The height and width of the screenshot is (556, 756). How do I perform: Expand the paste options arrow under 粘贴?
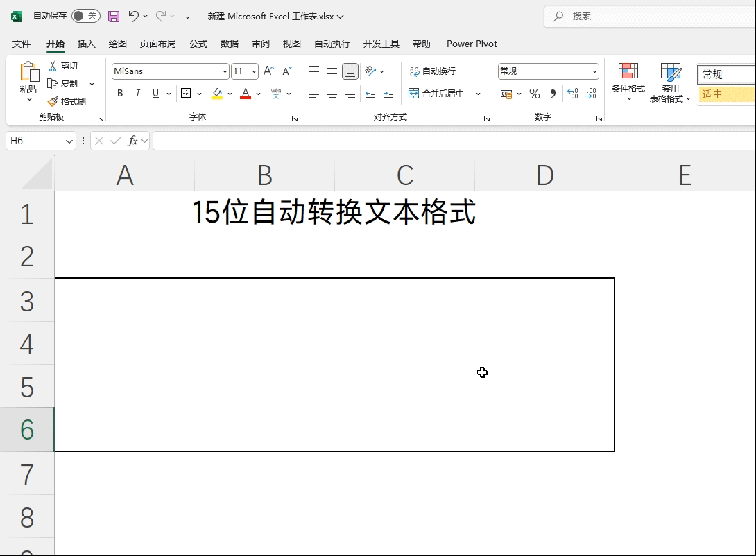click(29, 100)
